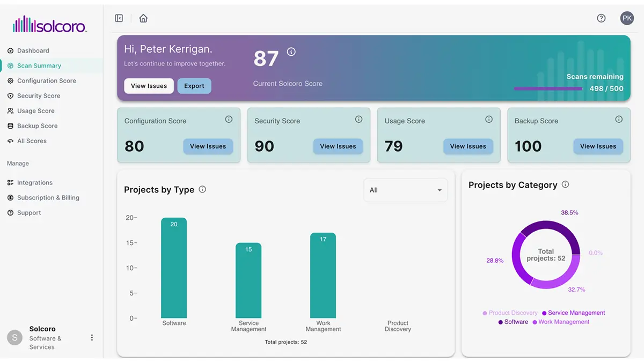Show info for Configuration Score card
Viewport: 644px width, 363px height.
tap(229, 120)
